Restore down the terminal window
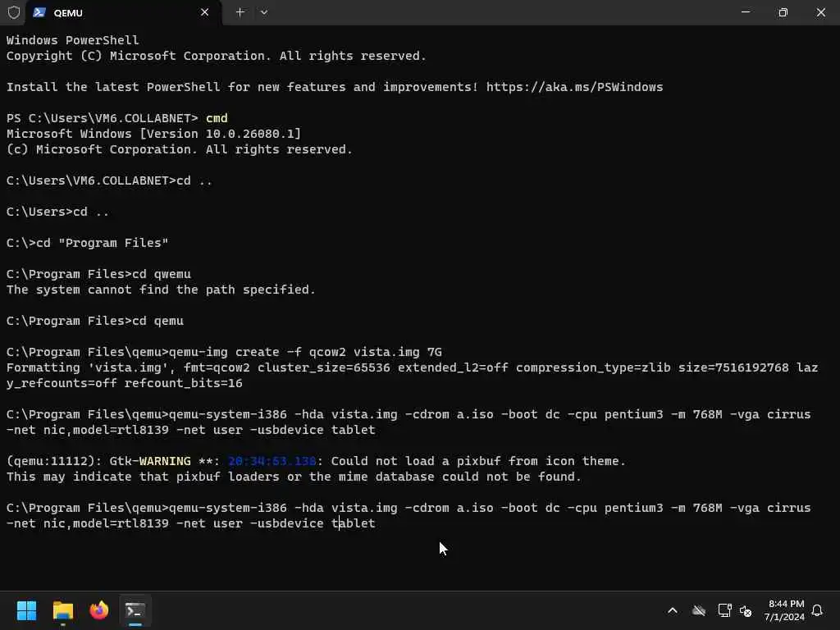This screenshot has width=840, height=630. (x=783, y=12)
